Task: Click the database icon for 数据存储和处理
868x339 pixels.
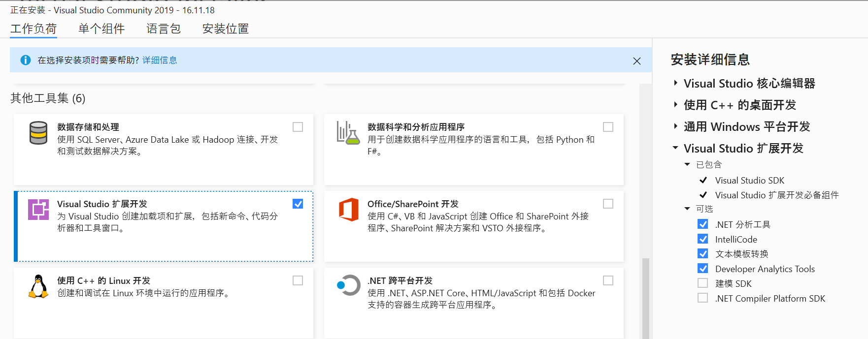Action: point(38,133)
